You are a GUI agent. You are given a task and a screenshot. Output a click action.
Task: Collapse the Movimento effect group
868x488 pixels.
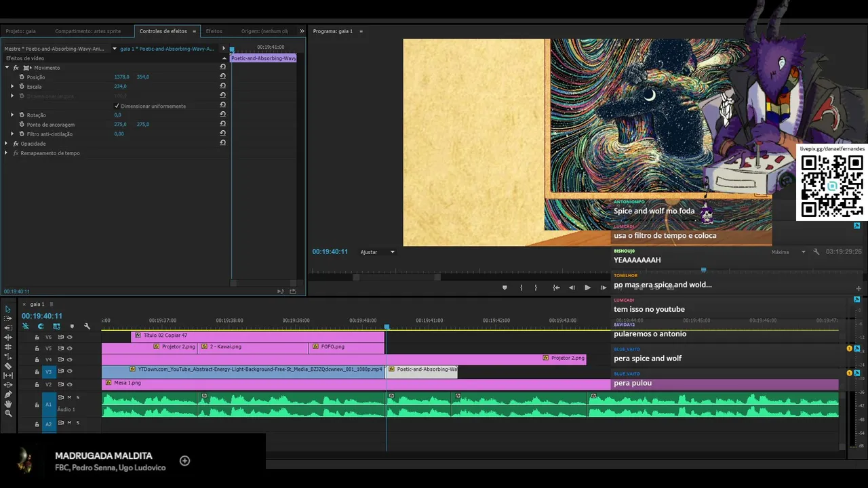[7, 68]
